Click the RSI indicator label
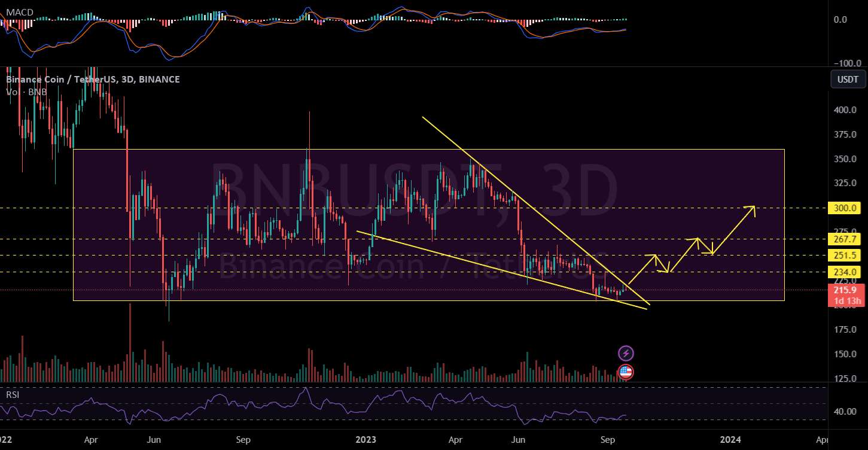The width and height of the screenshot is (868, 450). click(x=12, y=395)
